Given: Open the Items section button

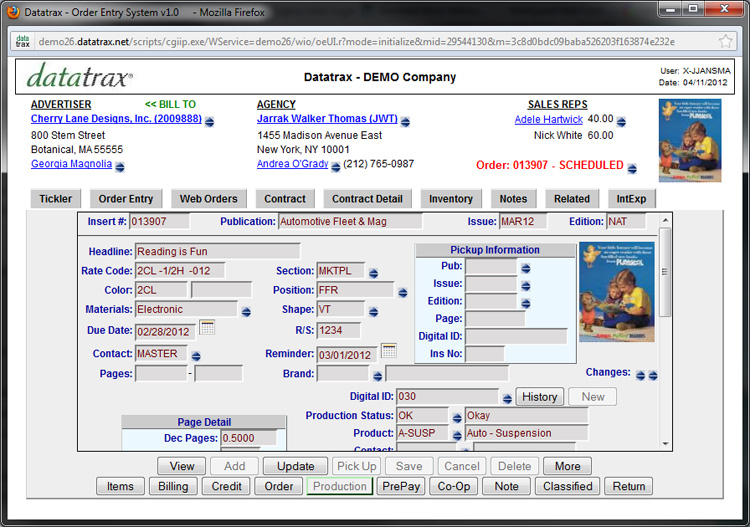Looking at the screenshot, I should coord(120,486).
